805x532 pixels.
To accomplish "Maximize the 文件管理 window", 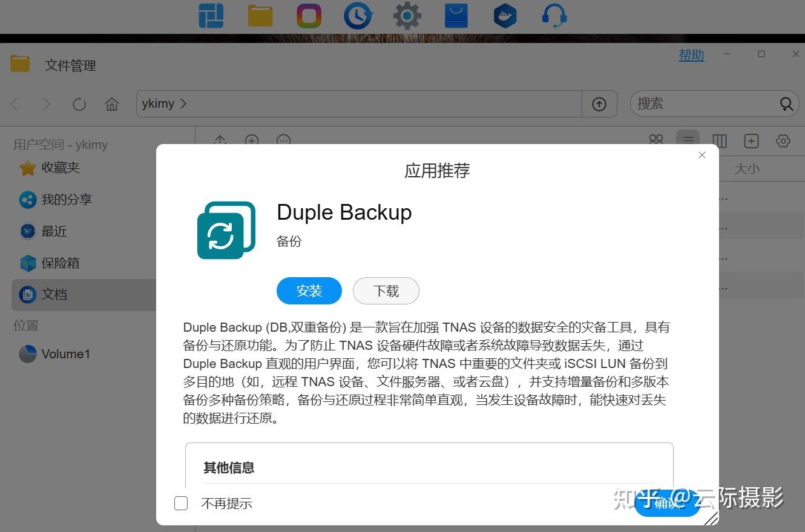I will [x=761, y=54].
